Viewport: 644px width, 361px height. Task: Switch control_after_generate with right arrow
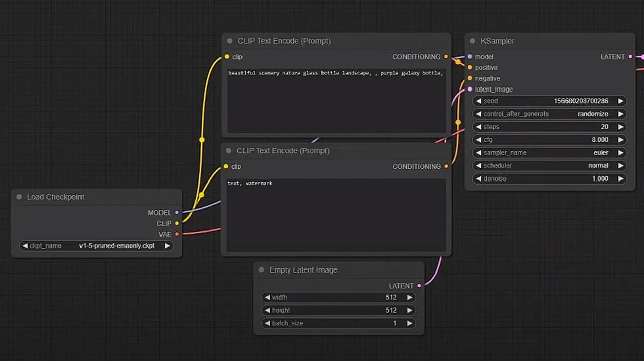(x=621, y=114)
